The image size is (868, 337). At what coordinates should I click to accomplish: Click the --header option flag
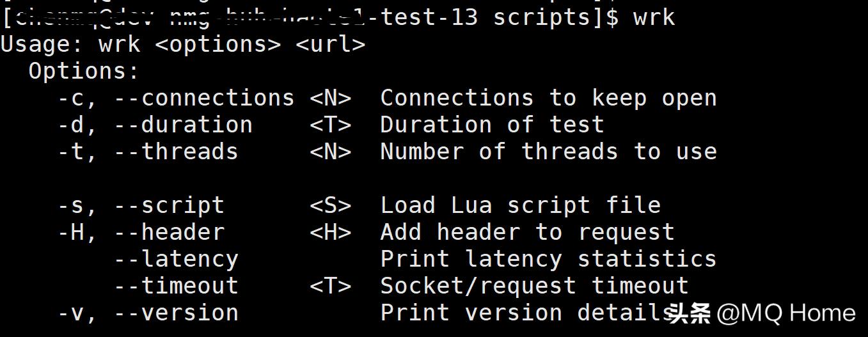coord(169,233)
